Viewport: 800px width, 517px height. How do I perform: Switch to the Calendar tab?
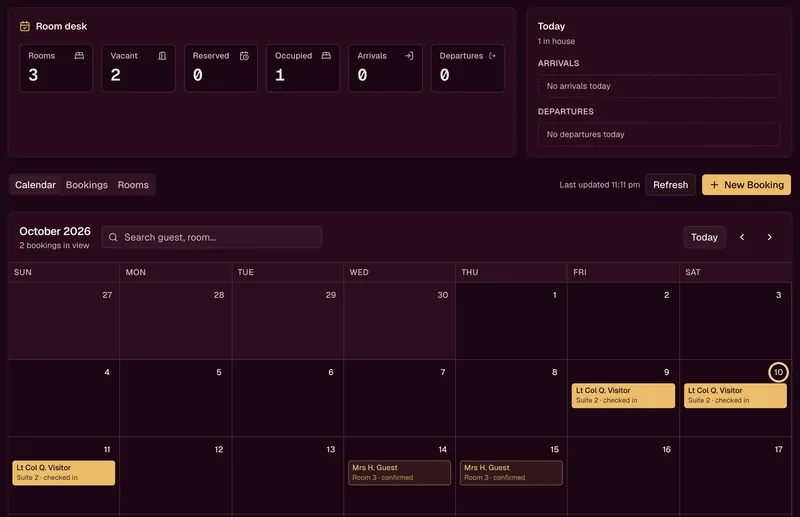35,185
